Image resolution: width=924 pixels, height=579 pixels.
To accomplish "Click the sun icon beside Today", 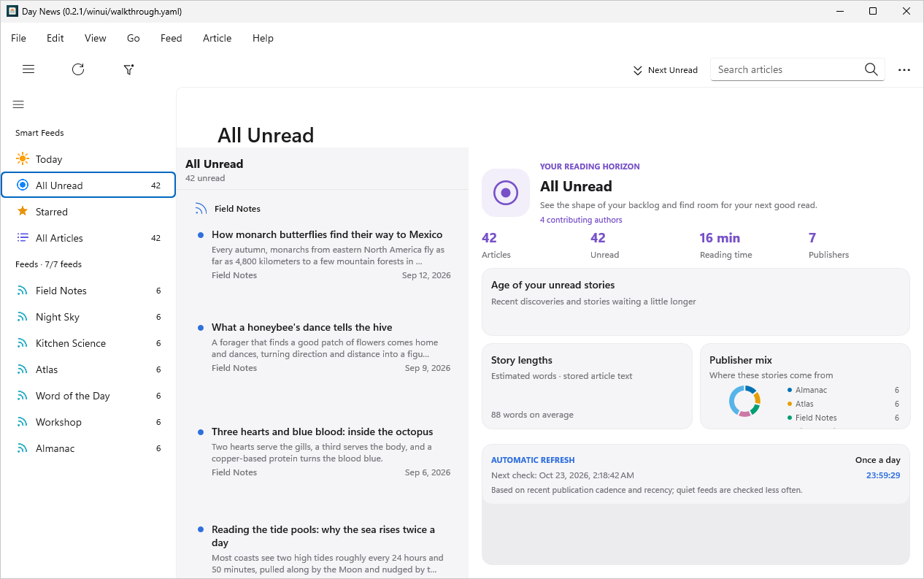I will point(23,159).
